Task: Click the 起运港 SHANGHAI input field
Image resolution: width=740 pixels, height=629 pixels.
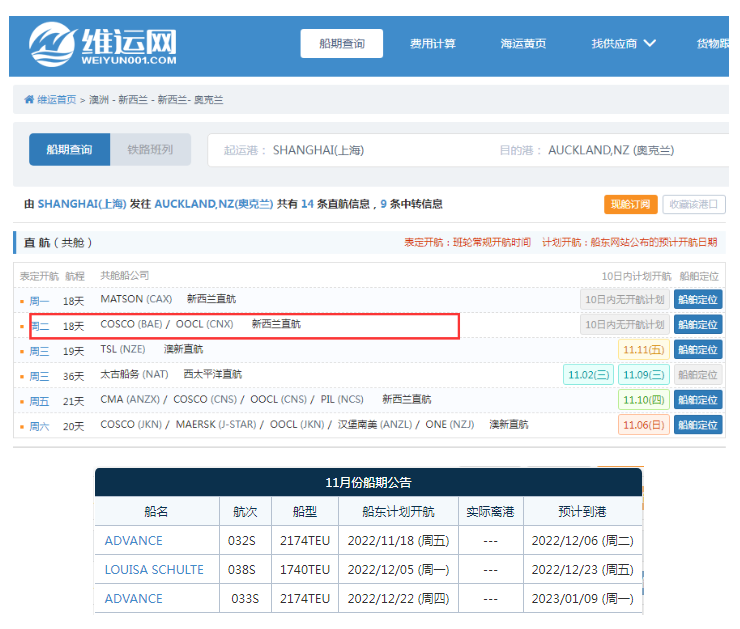Action: 349,150
